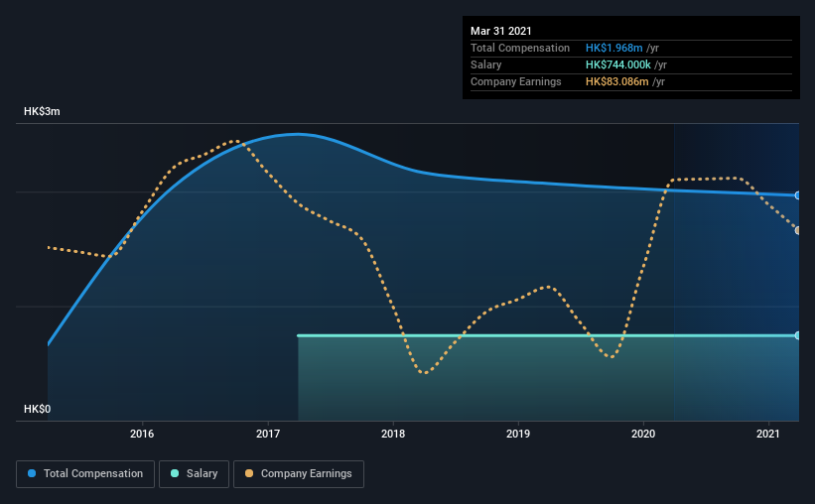Toggle the Total Compensation legend button
The image size is (815, 504).
coord(85,474)
